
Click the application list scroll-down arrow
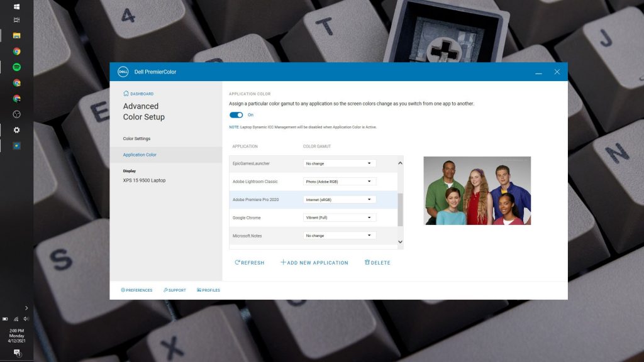401,242
